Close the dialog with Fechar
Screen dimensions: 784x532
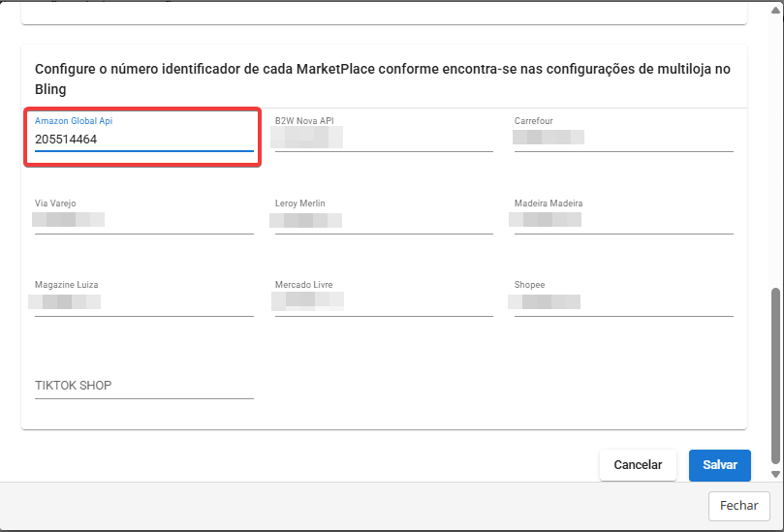pos(738,506)
